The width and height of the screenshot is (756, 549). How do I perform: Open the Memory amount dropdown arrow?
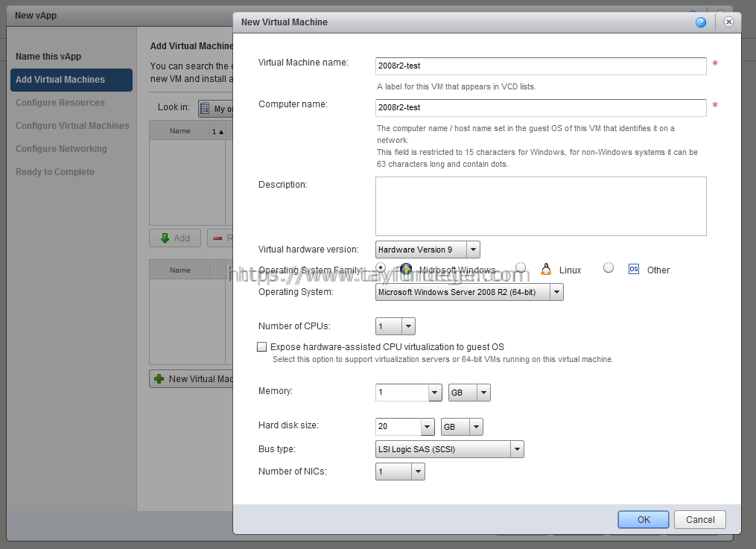[x=435, y=393]
